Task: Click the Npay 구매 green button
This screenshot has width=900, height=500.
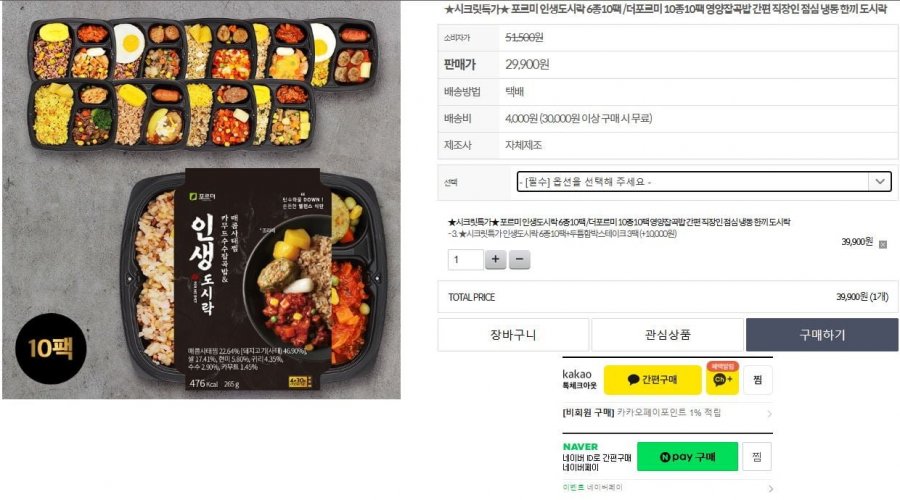Action: [688, 456]
